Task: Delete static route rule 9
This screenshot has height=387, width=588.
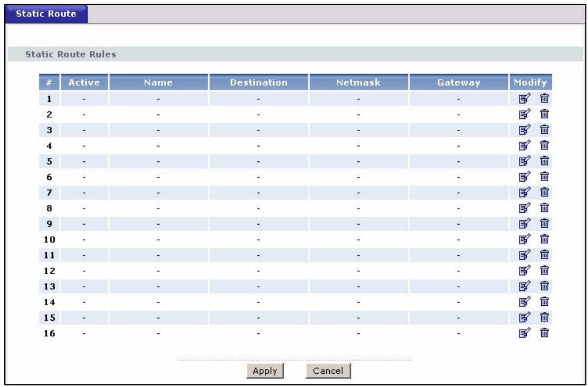Action: (544, 223)
